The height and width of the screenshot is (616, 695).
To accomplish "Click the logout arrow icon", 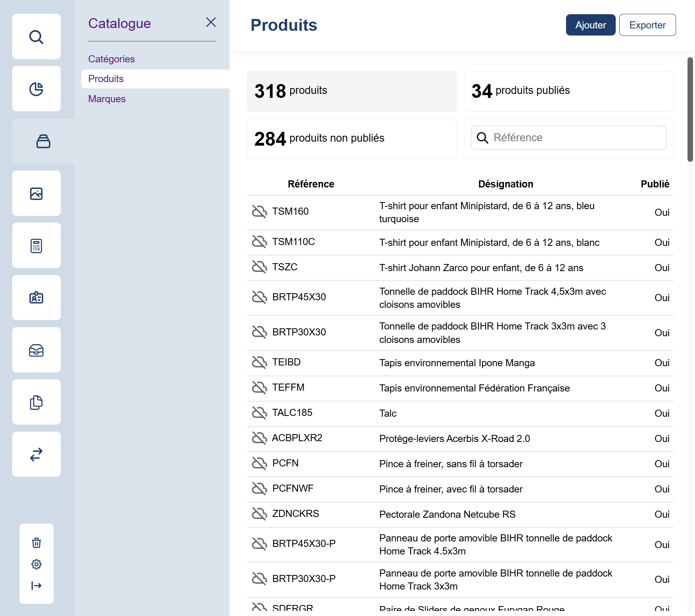I will (36, 585).
